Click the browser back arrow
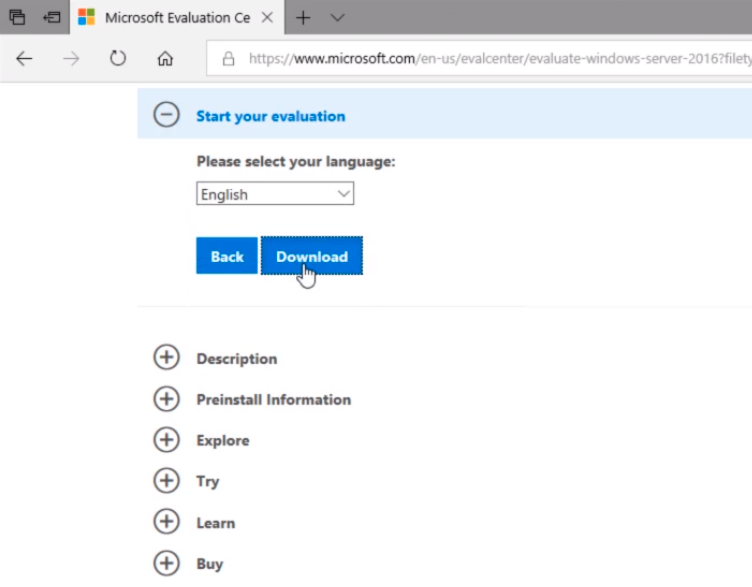752x587 pixels. point(24,59)
